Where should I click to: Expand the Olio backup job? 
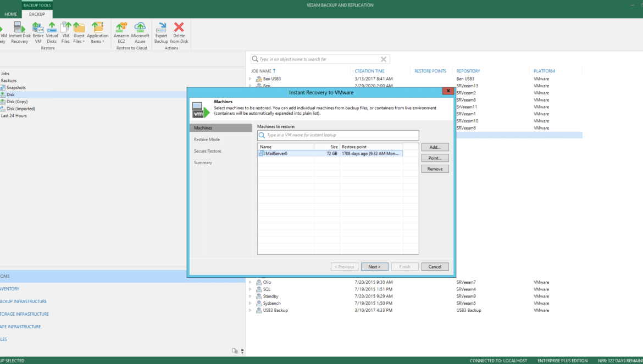[x=250, y=282]
